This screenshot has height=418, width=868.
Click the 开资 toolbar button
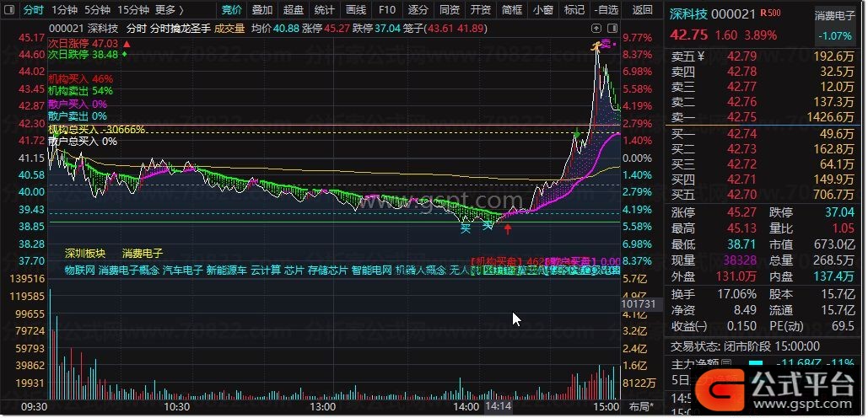pyautogui.click(x=481, y=10)
